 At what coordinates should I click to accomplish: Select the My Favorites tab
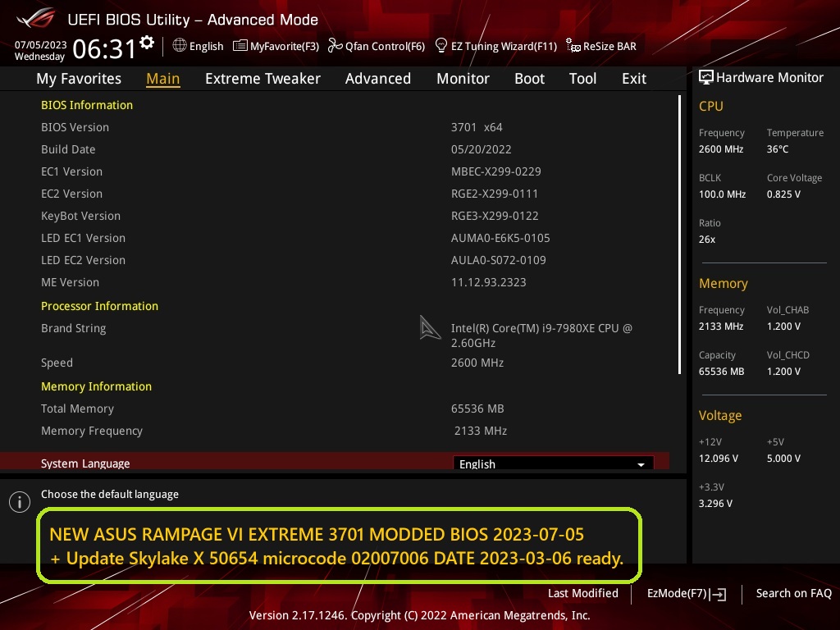(79, 79)
